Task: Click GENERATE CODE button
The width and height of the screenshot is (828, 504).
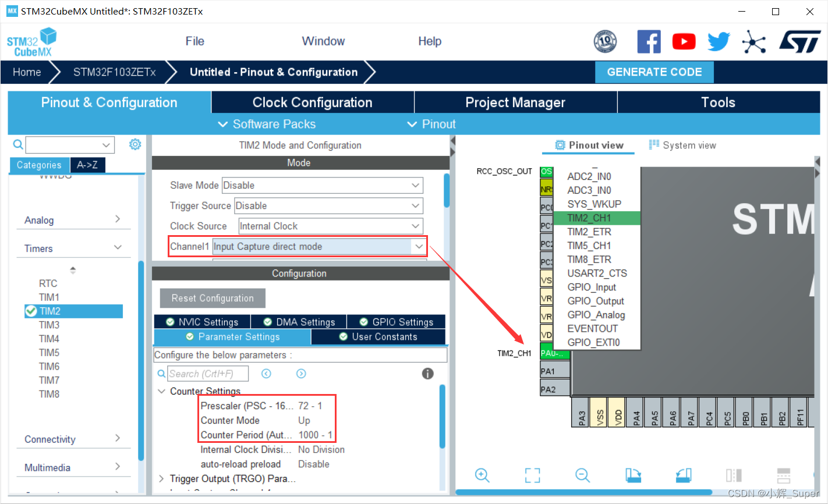Action: tap(654, 72)
